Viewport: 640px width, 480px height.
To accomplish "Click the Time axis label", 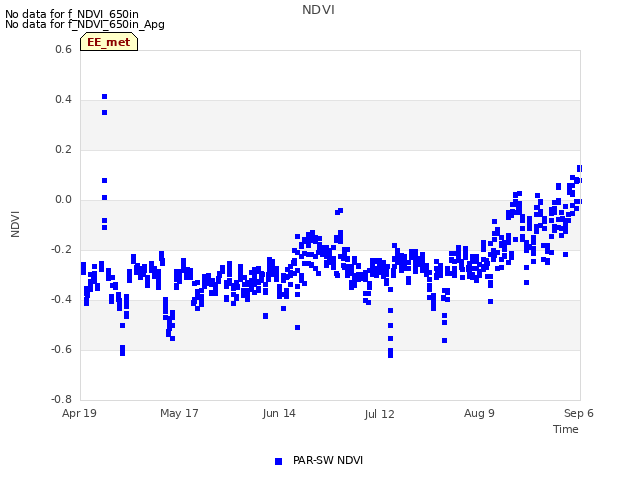I will (x=565, y=429).
